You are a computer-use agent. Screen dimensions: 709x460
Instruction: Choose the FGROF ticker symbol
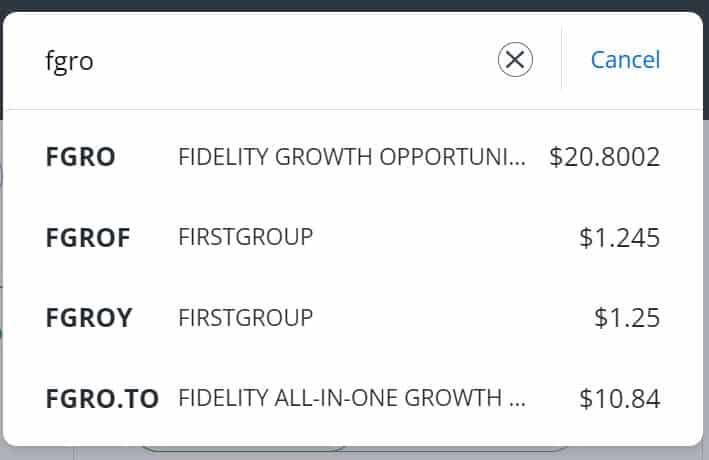pos(88,237)
